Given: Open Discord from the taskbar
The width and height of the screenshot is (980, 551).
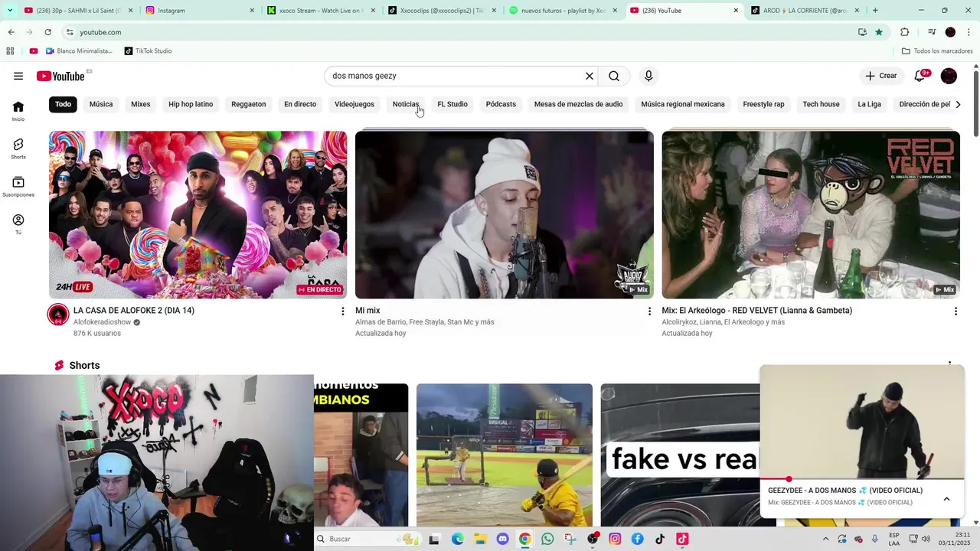Looking at the screenshot, I should point(502,539).
